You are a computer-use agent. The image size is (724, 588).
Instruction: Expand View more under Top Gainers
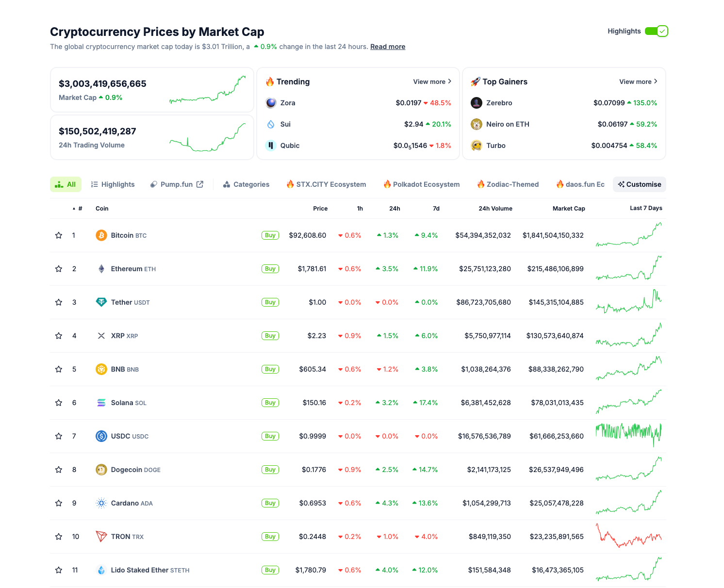pyautogui.click(x=638, y=82)
